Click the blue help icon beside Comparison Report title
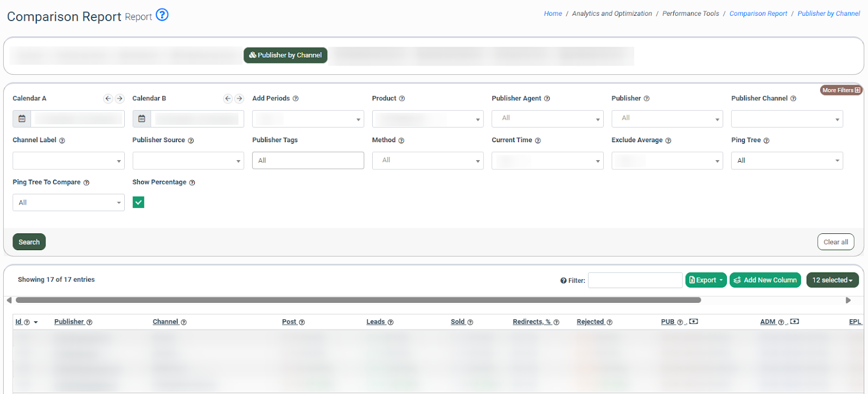The width and height of the screenshot is (868, 394). coord(162,15)
